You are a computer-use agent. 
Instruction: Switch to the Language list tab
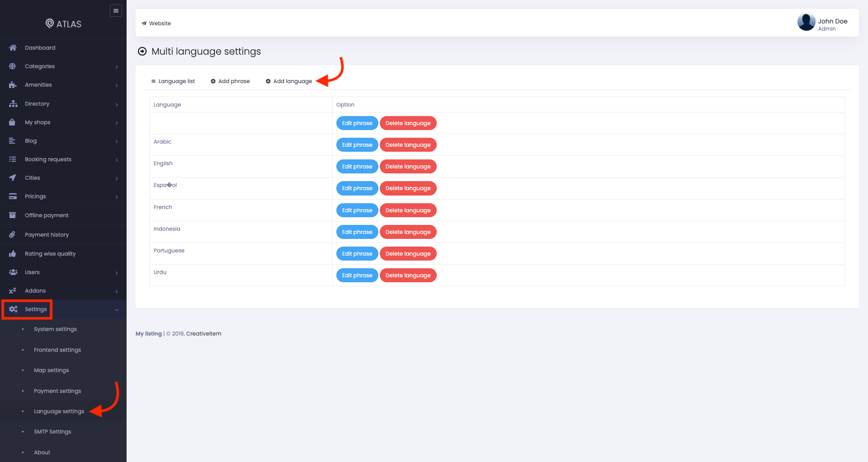(x=173, y=81)
